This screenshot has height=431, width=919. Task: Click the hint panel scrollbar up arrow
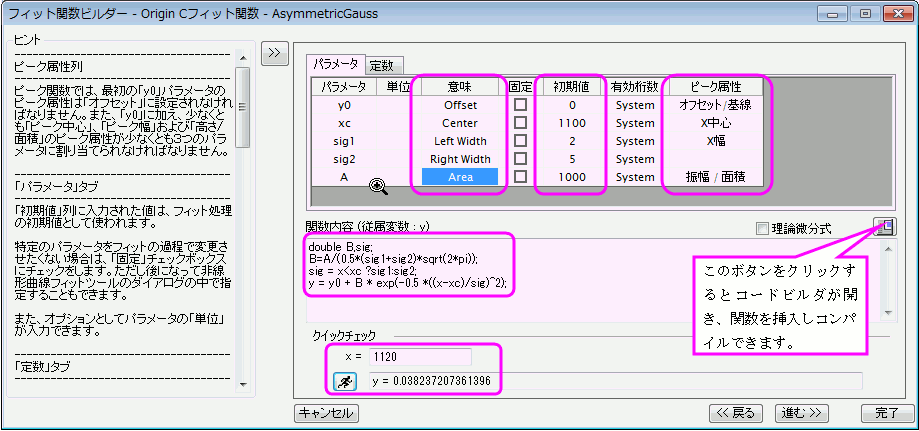click(x=243, y=57)
